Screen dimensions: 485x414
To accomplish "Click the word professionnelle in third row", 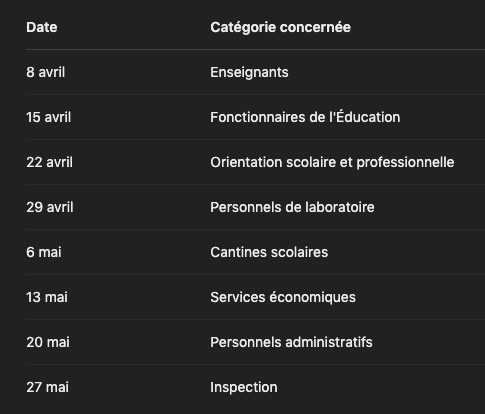I will [x=405, y=162].
